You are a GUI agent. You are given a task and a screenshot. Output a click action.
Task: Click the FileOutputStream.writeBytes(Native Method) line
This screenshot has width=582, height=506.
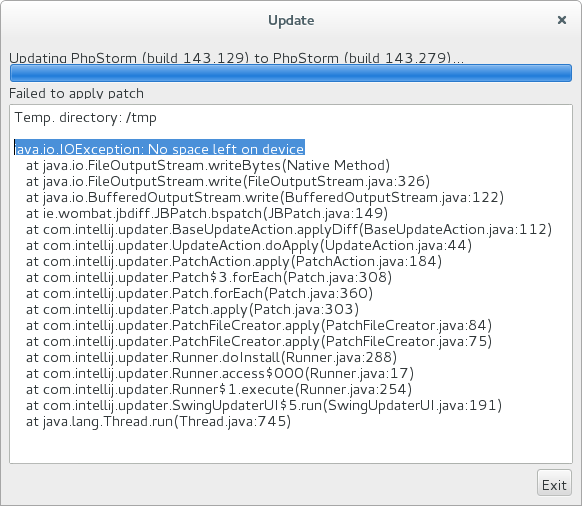[x=208, y=166]
